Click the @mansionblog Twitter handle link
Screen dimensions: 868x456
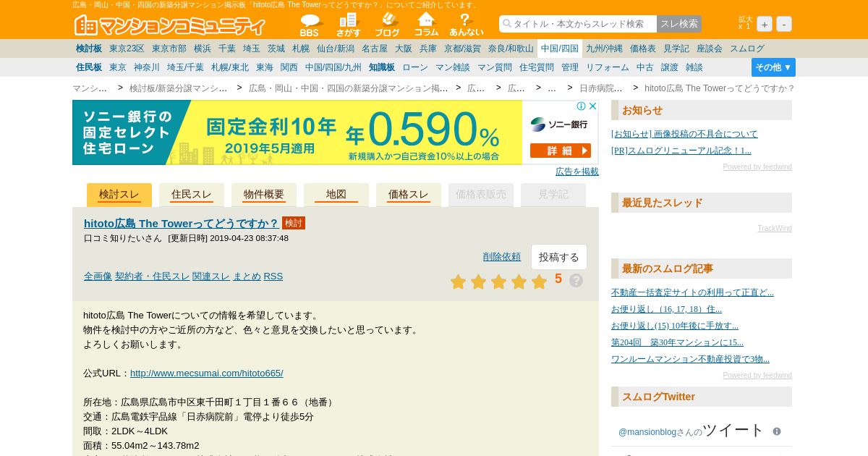pos(647,432)
